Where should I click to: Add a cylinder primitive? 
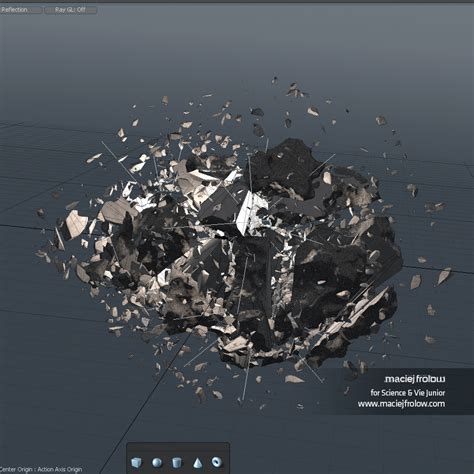click(x=177, y=463)
